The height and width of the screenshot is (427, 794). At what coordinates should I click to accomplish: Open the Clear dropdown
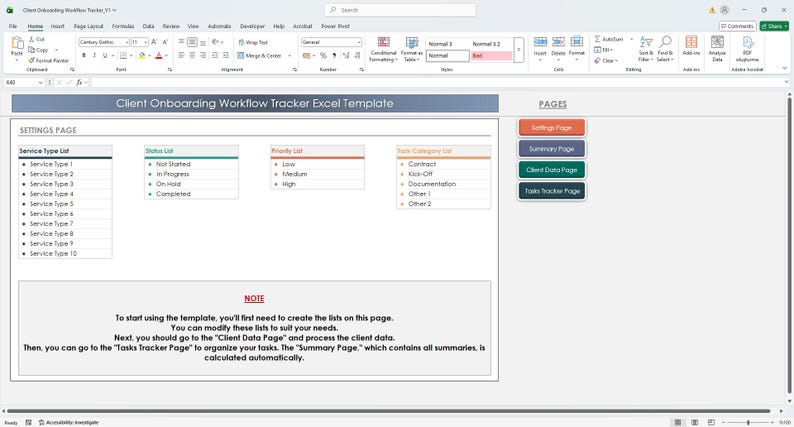pyautogui.click(x=606, y=60)
